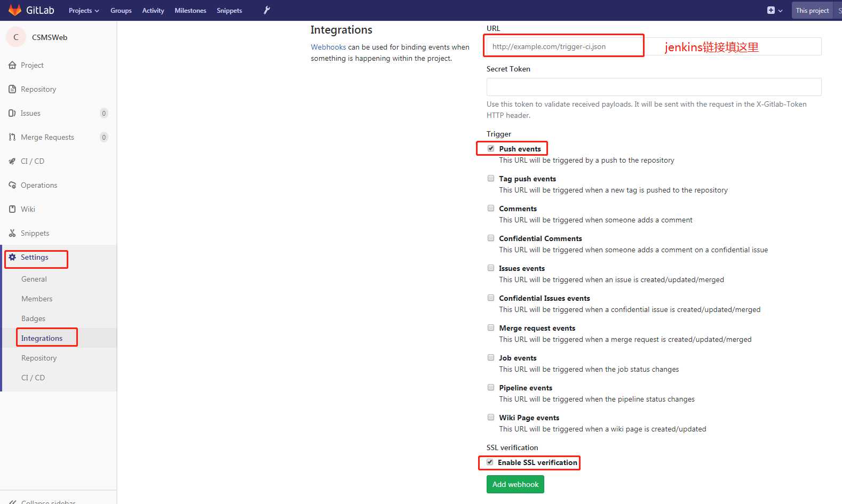This screenshot has height=504, width=842.
Task: Open General under Settings
Action: pos(34,279)
